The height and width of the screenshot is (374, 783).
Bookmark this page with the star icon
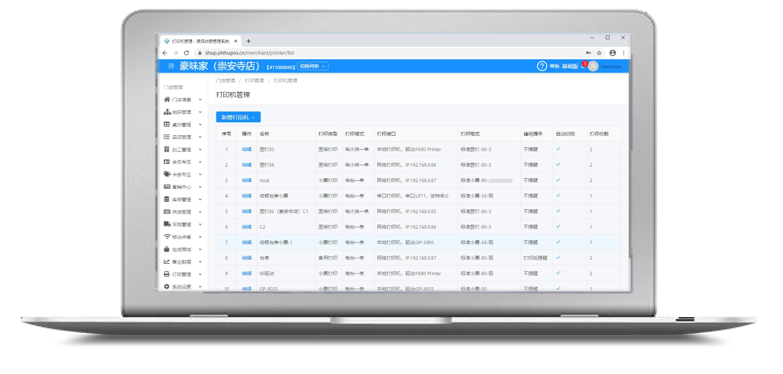coord(599,52)
